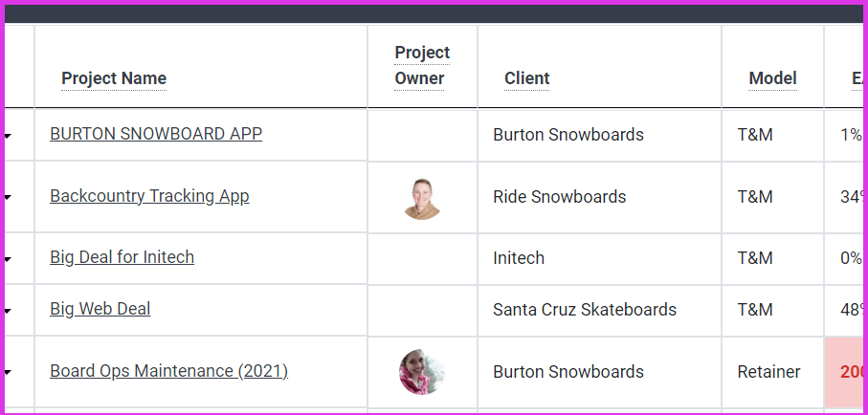Sort by Model column header
Viewport: 868px width, 415px height.
[x=773, y=78]
